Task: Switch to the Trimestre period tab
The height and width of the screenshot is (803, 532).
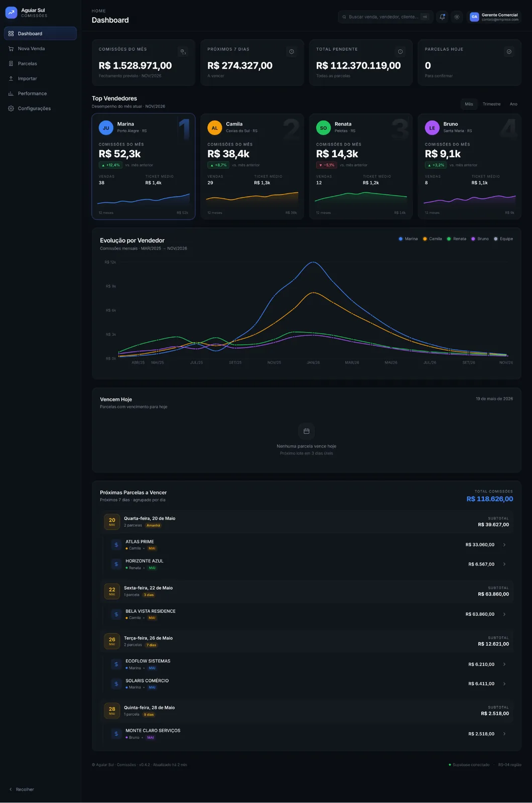Action: tap(491, 104)
